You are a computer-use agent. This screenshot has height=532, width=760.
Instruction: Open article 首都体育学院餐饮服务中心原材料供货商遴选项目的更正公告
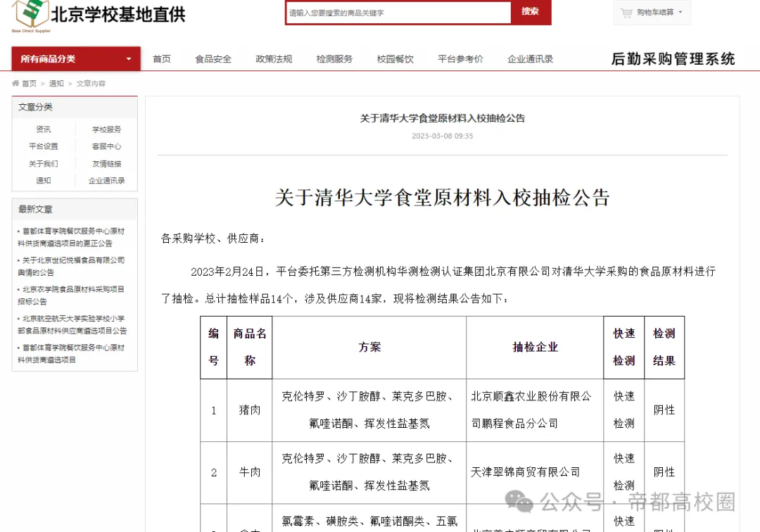[x=71, y=237]
